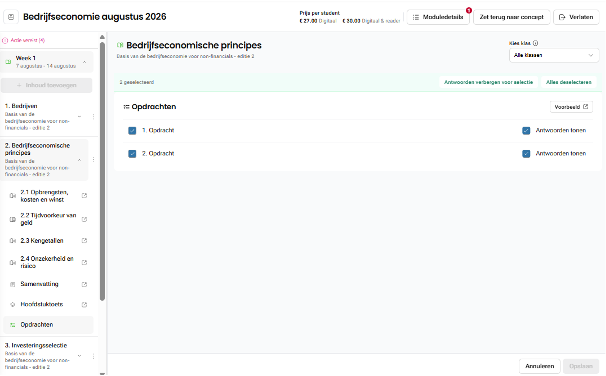Select Opdrachten in the sidebar
The width and height of the screenshot is (606, 376).
48,325
